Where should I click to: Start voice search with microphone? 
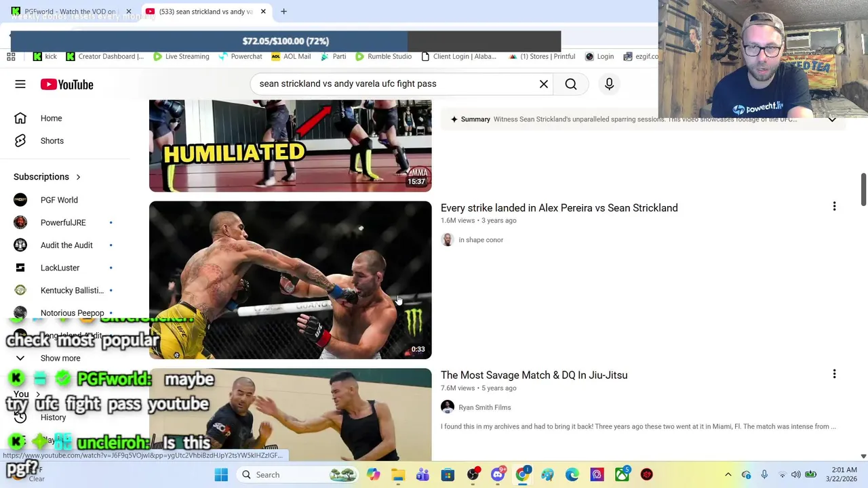tap(609, 84)
